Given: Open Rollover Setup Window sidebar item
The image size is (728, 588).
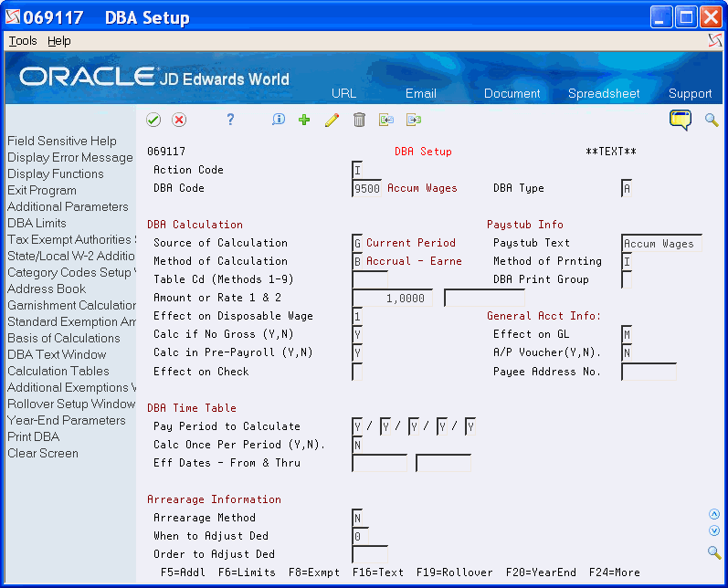Looking at the screenshot, I should tap(71, 404).
